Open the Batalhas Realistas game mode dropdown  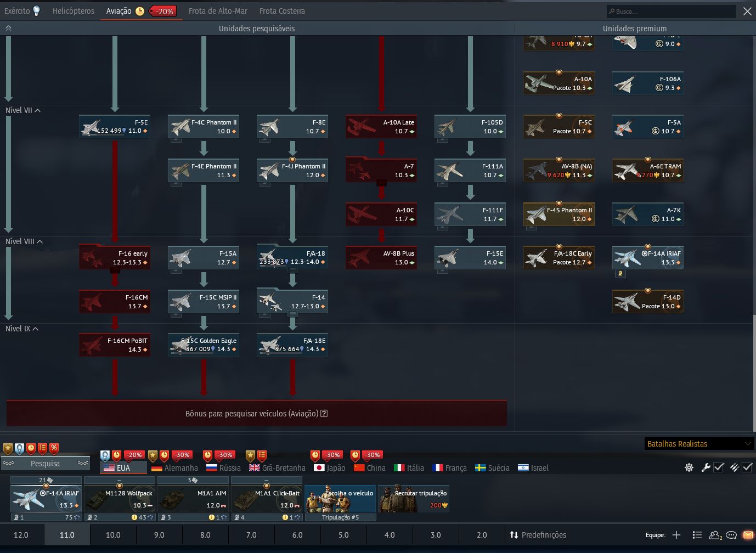tap(698, 444)
